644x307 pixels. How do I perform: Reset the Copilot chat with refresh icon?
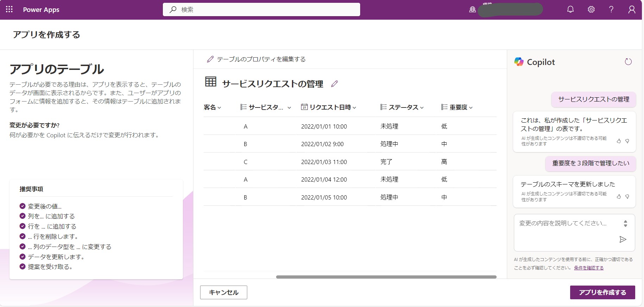(x=628, y=62)
